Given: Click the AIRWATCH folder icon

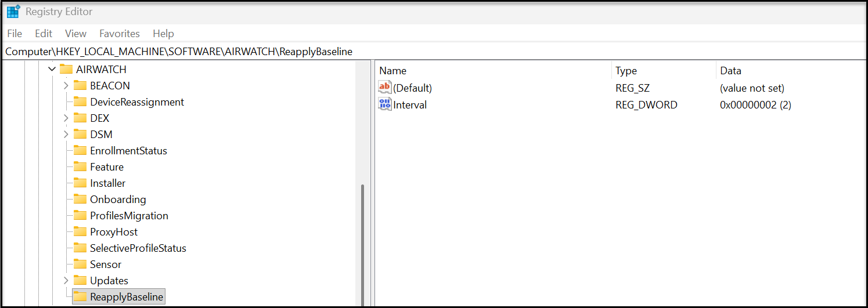Looking at the screenshot, I should coord(66,70).
